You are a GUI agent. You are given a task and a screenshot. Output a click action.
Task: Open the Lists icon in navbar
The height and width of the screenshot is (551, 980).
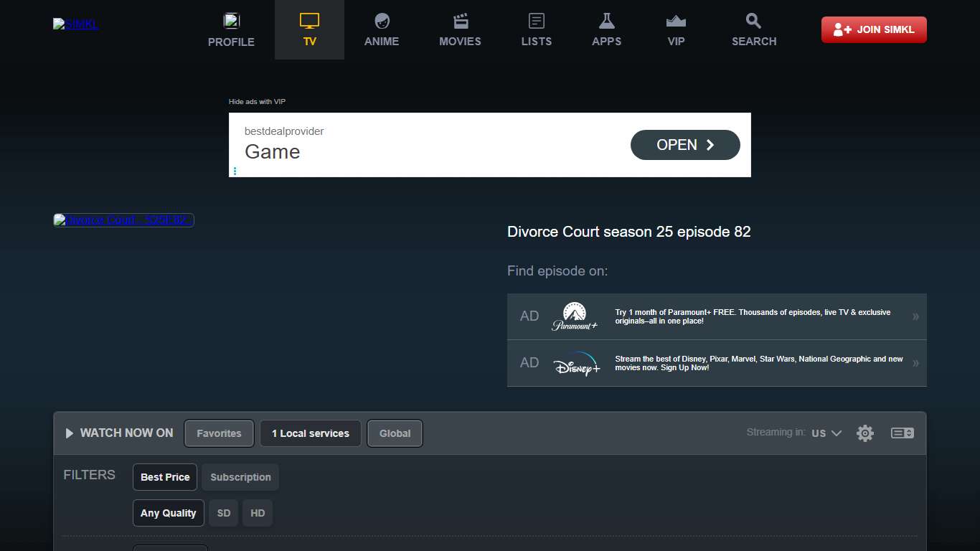(x=536, y=21)
